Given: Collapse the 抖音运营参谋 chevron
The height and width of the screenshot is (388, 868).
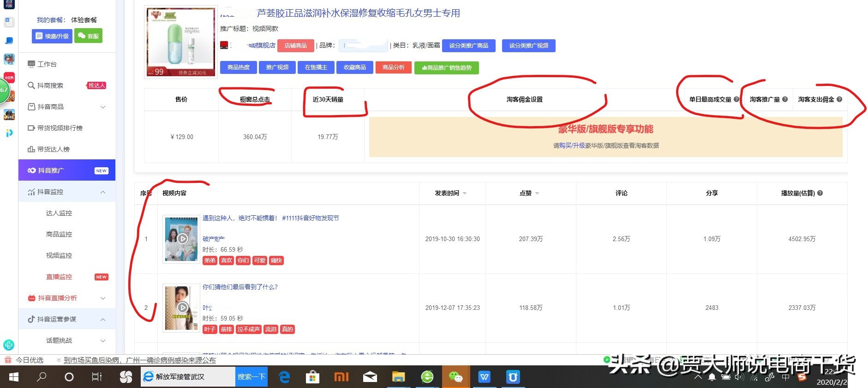Looking at the screenshot, I should coord(103,319).
